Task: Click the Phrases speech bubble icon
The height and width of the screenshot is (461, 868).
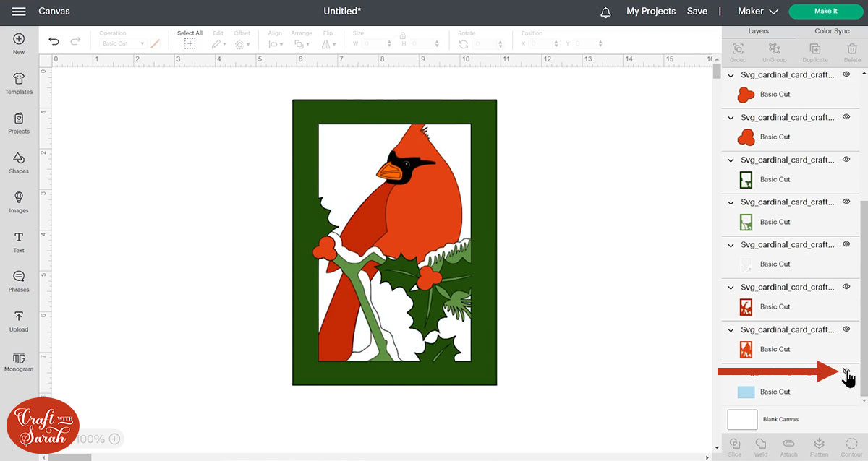Action: point(19,280)
